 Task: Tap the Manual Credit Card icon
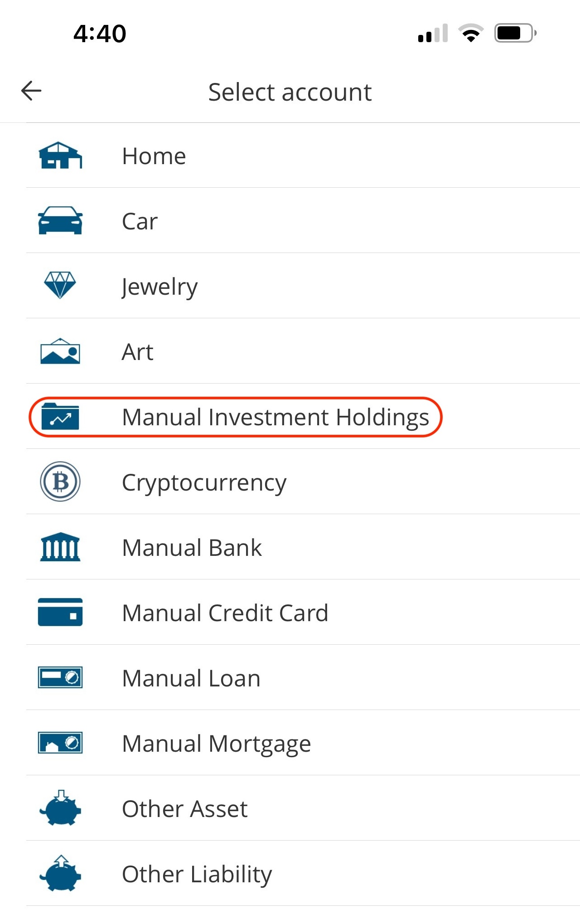[60, 612]
